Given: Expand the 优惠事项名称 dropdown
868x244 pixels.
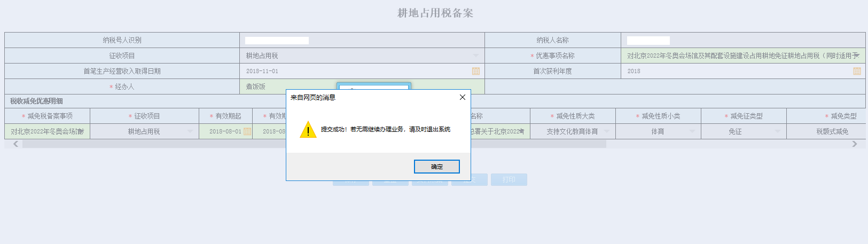Looking at the screenshot, I should [x=856, y=56].
